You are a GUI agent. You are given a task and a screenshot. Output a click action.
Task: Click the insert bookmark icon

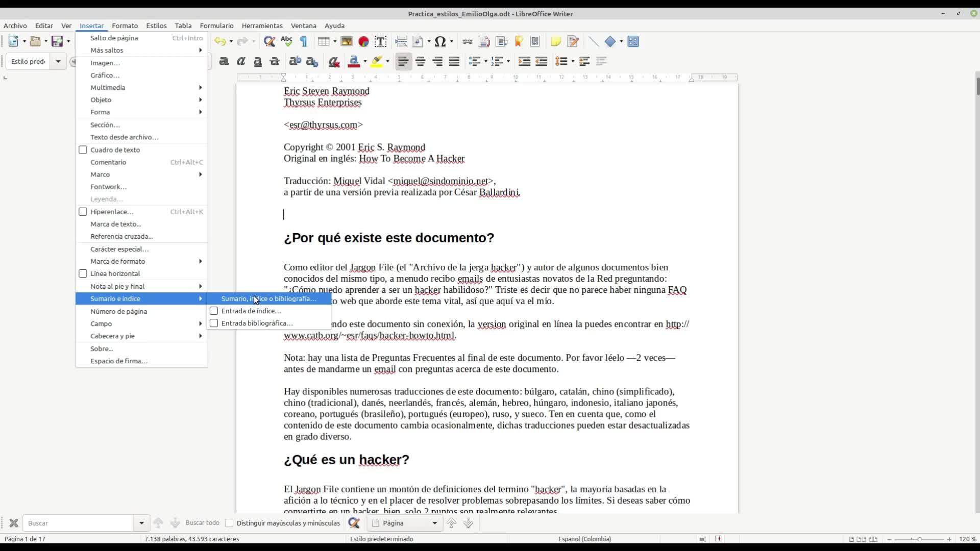coord(519,42)
